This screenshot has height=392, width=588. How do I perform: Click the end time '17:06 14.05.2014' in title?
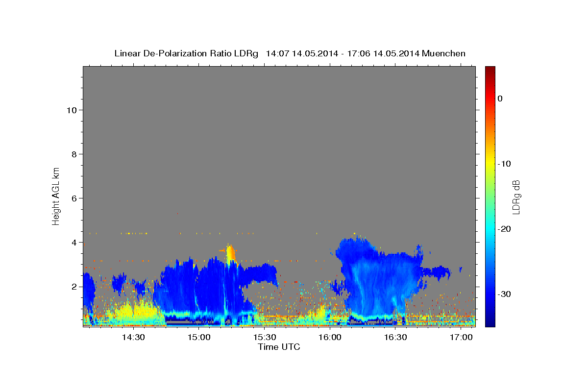383,53
